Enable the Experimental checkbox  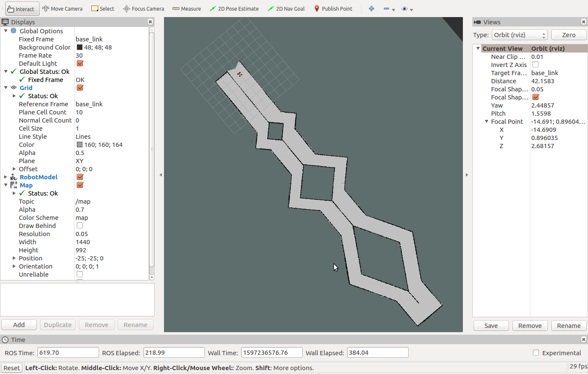536,353
